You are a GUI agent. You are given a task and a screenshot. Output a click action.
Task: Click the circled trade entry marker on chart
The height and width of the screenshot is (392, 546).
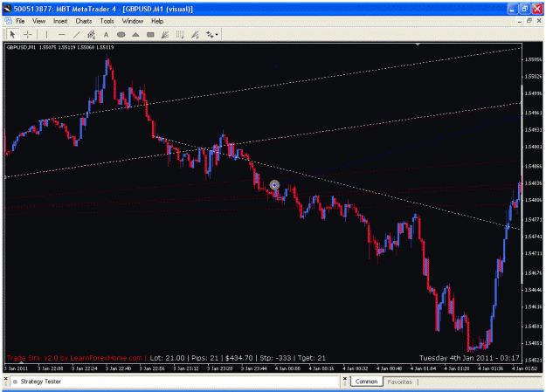[x=274, y=185]
